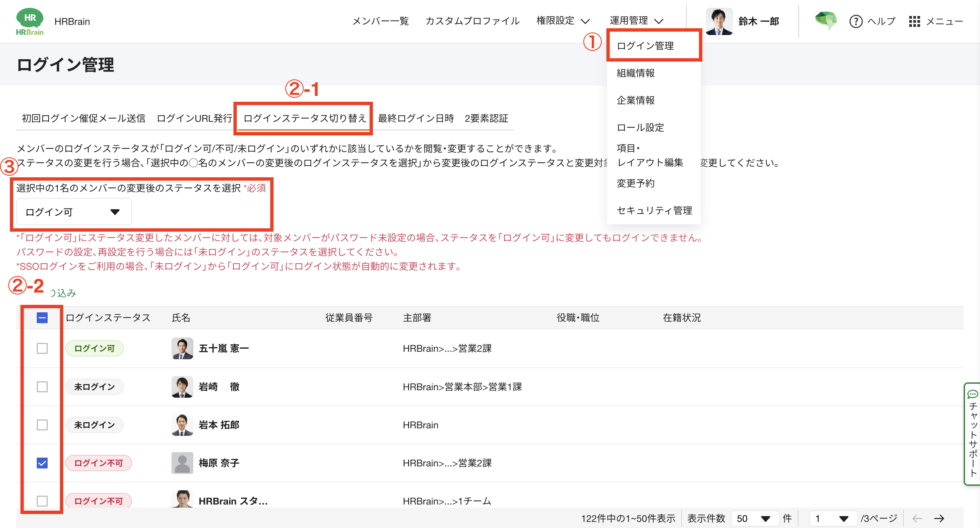Click 五十嵐 憲一 member avatar
This screenshot has width=980, height=528.
(x=182, y=348)
